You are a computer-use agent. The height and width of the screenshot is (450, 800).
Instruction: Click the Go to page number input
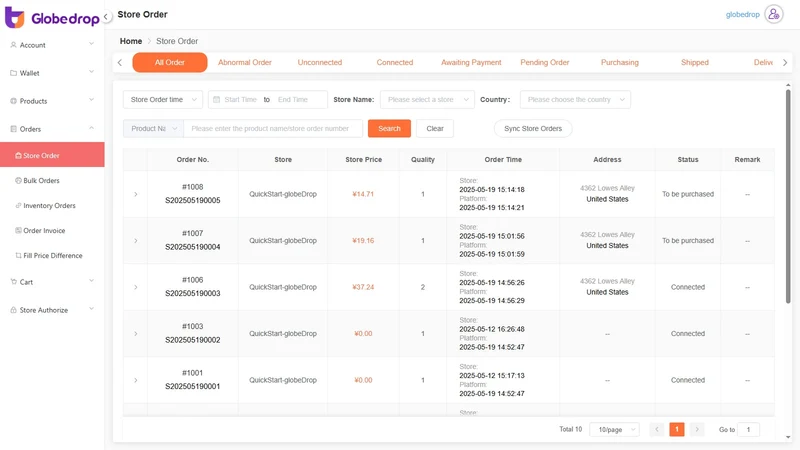[749, 430]
